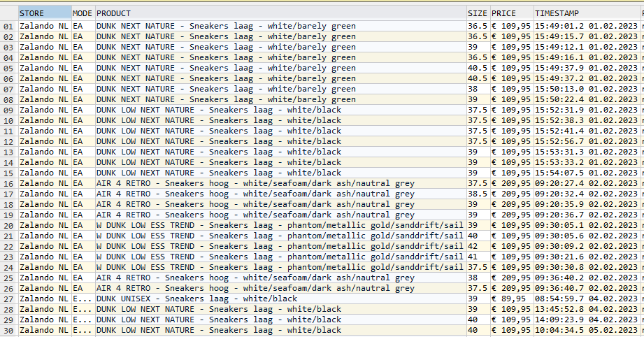Click size 42 in row 22
The height and width of the screenshot is (337, 644).
pyautogui.click(x=478, y=246)
